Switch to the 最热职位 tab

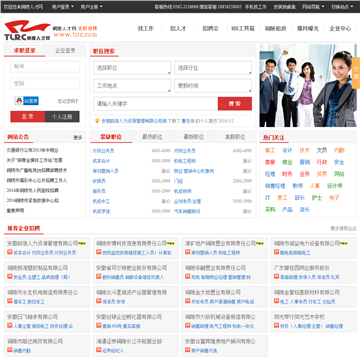152,137
